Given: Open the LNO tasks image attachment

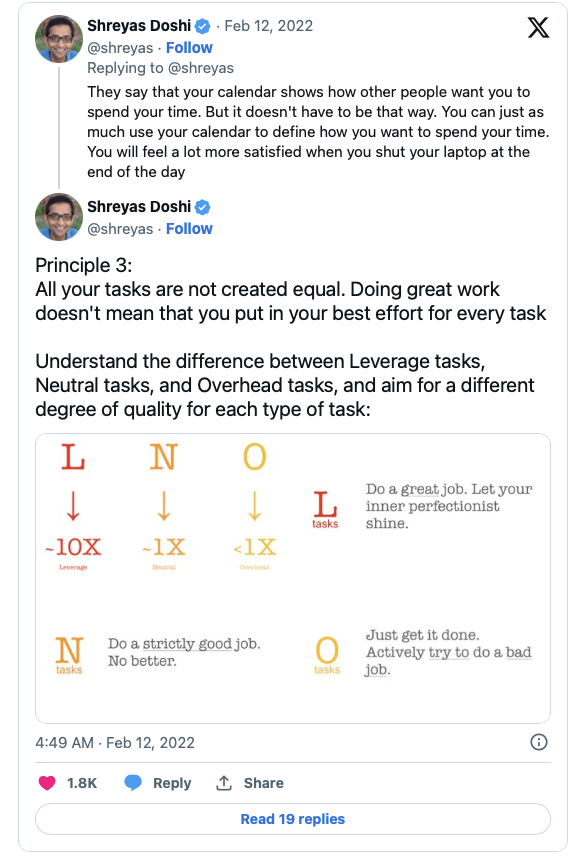Looking at the screenshot, I should coord(293,579).
